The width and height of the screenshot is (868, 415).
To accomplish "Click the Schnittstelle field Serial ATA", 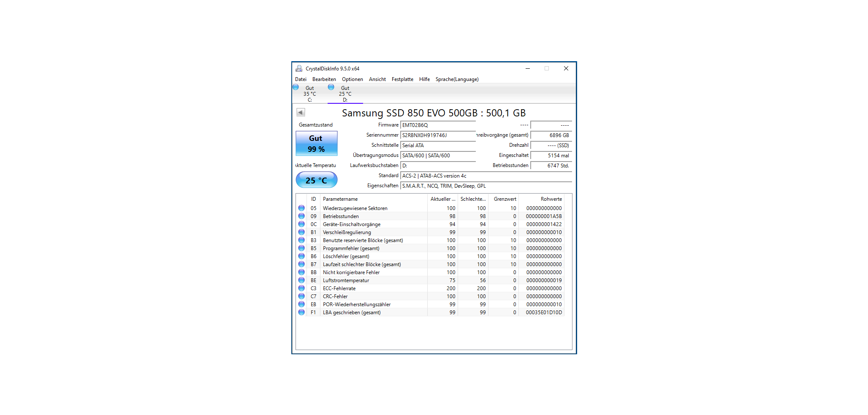I will (x=438, y=146).
